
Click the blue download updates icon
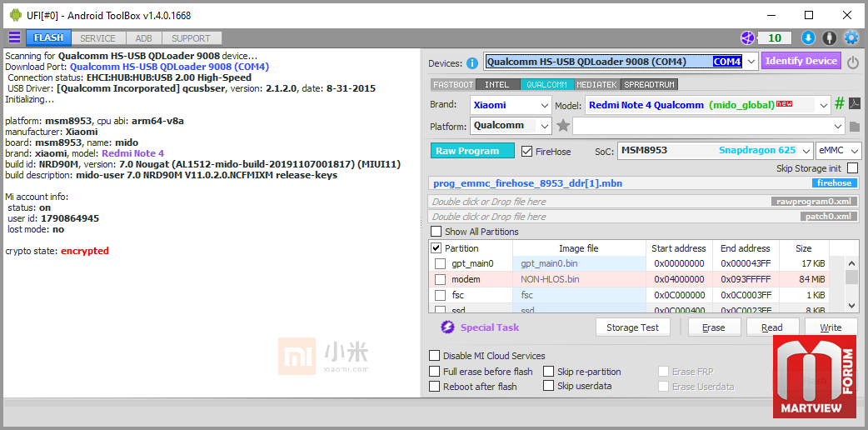[808, 37]
